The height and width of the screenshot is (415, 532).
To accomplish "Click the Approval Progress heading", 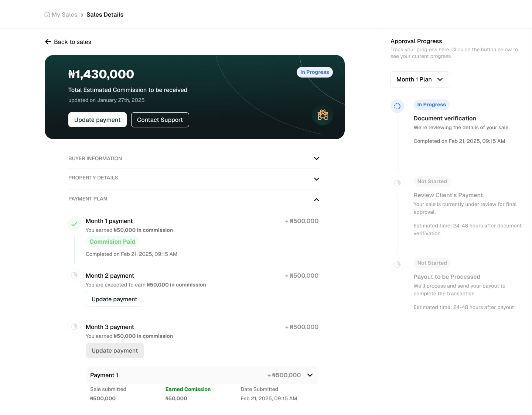I will point(416,41).
